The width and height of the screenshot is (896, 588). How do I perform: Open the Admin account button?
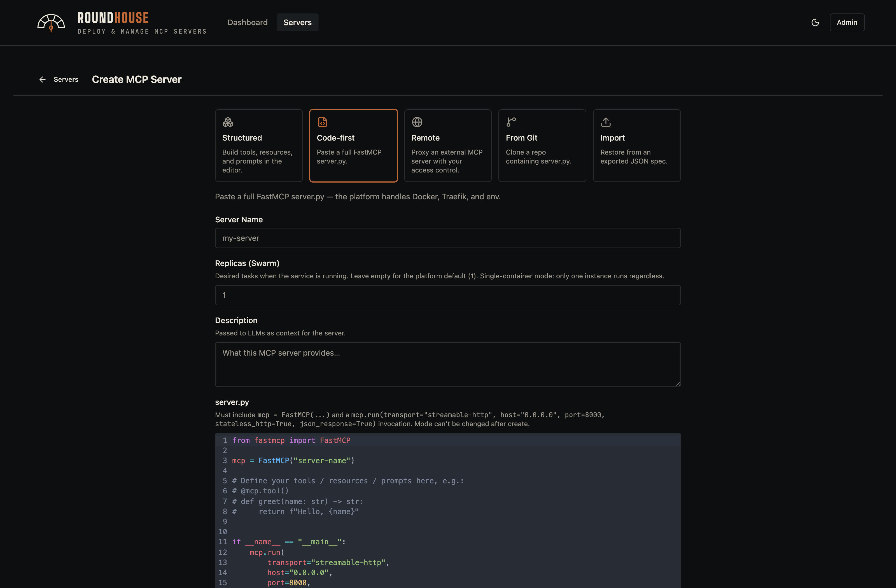pos(847,23)
